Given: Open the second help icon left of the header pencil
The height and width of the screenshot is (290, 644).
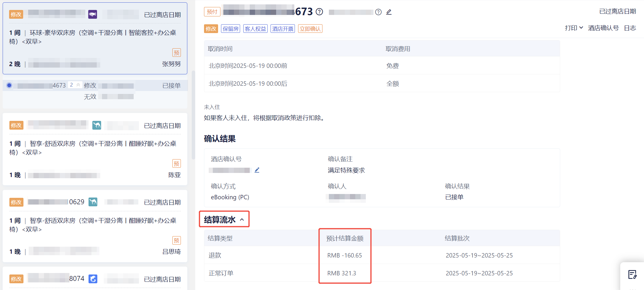Looking at the screenshot, I should point(378,12).
